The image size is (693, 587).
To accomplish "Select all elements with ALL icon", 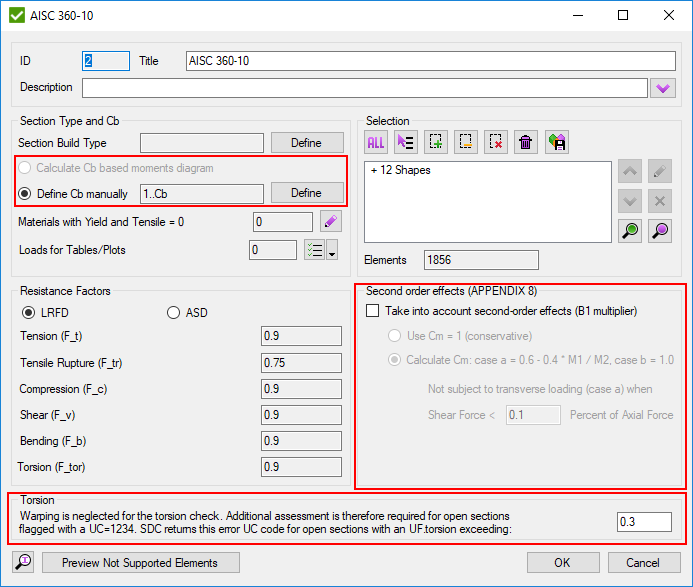I will (x=376, y=142).
